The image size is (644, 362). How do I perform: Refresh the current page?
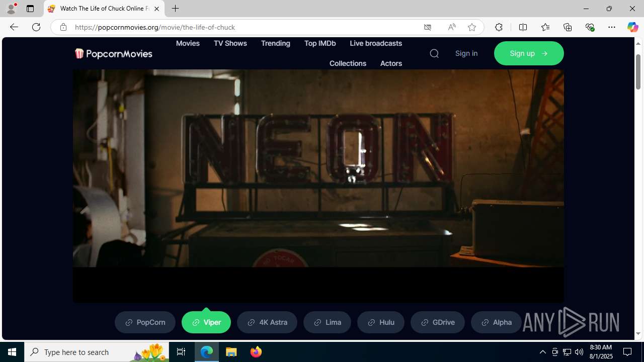coord(36,27)
